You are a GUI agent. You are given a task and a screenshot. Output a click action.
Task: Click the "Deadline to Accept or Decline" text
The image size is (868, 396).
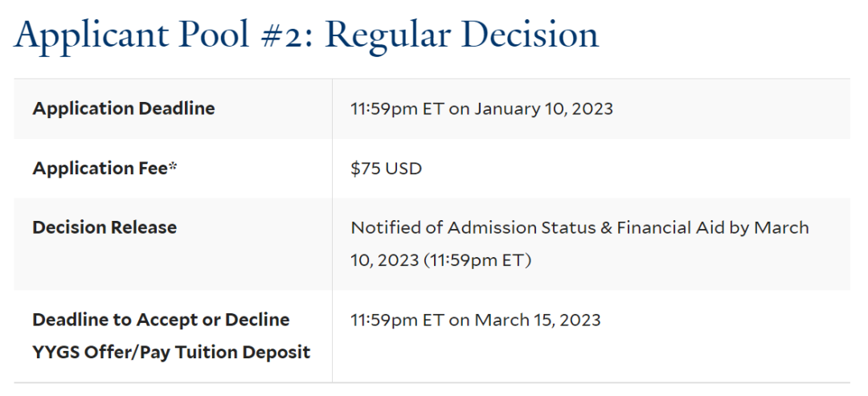tap(161, 320)
